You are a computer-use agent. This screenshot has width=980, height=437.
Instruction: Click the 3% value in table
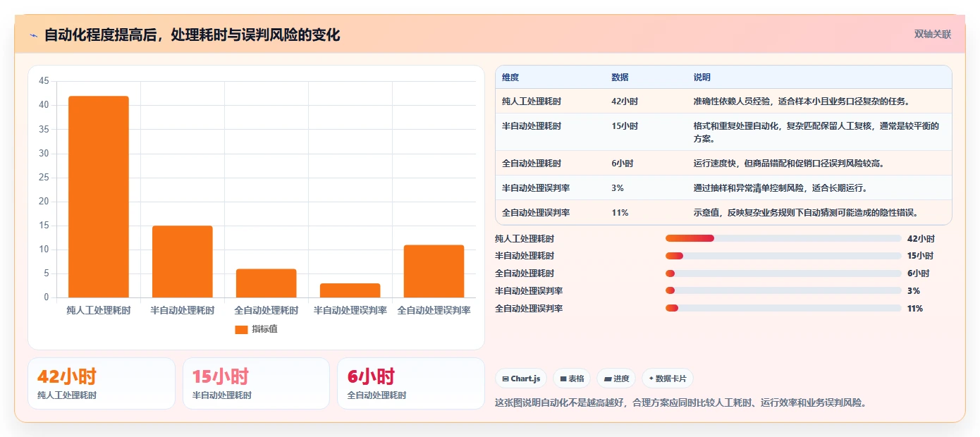tap(618, 188)
